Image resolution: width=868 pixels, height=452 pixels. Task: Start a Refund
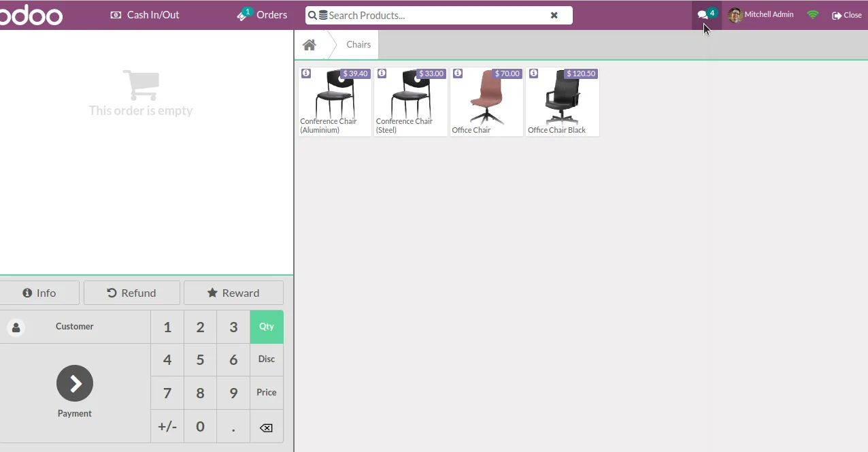[x=132, y=293]
